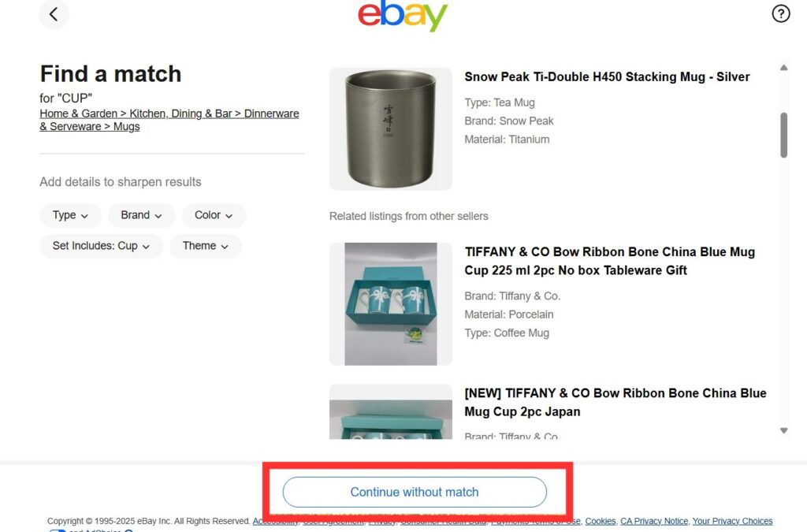Expand the Theme filter dropdown

pos(206,246)
